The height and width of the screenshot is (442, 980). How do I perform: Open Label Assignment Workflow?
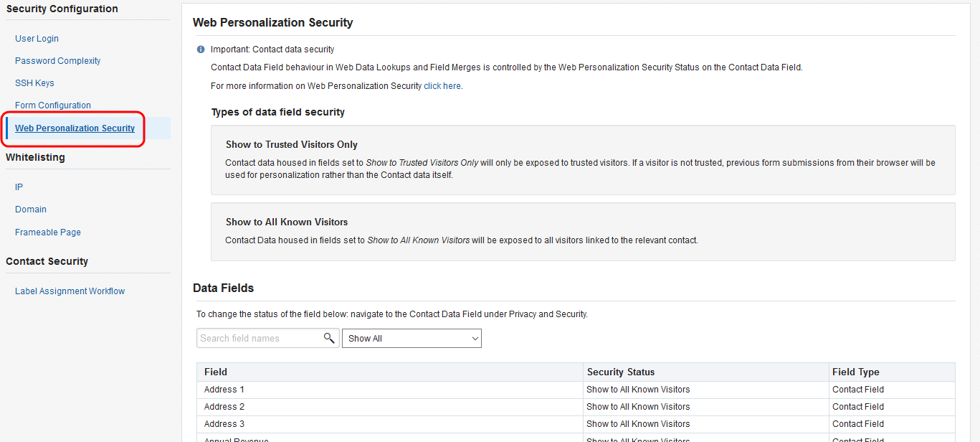click(70, 291)
